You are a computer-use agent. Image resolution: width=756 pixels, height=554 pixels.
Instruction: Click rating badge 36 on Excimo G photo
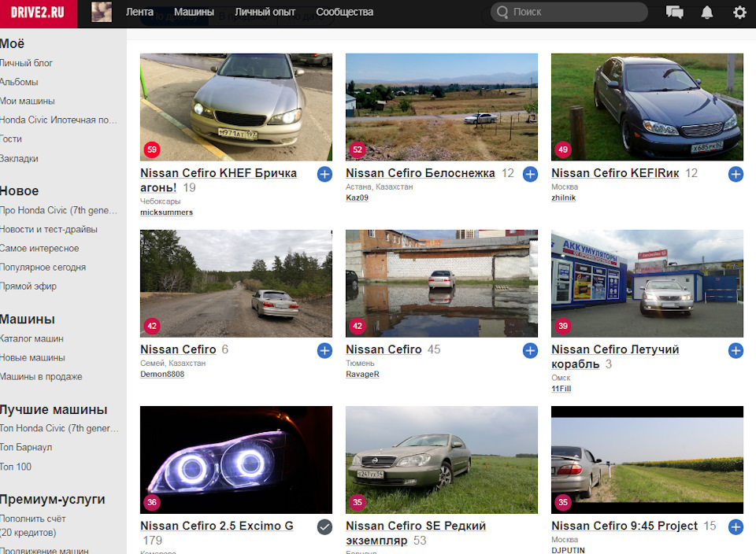(x=152, y=502)
